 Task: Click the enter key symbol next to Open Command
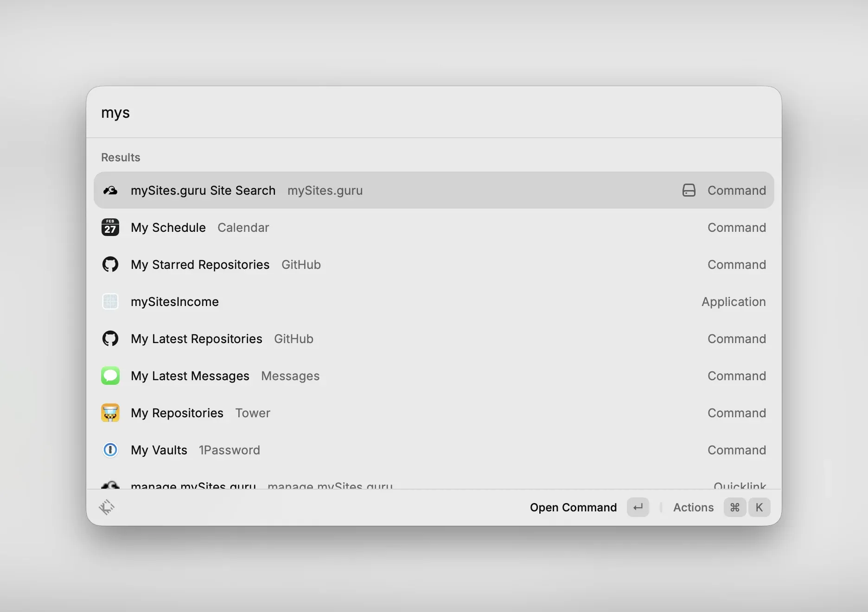(x=638, y=507)
